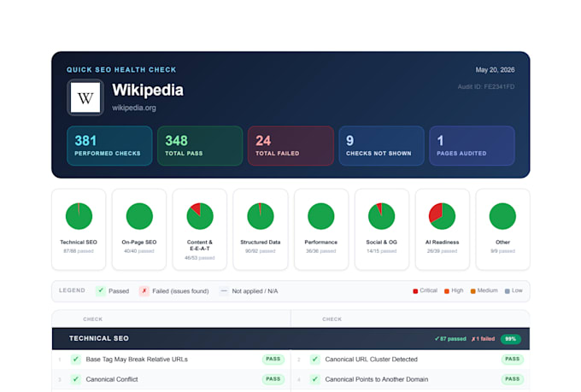This screenshot has width=581, height=392.
Task: Click the 24 Total Failed card
Action: pyautogui.click(x=290, y=145)
